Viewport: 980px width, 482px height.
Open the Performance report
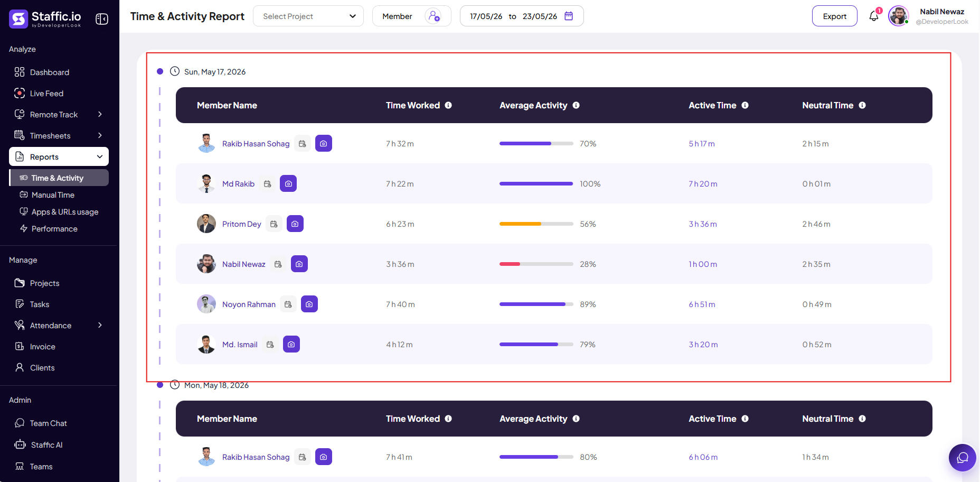[54, 228]
